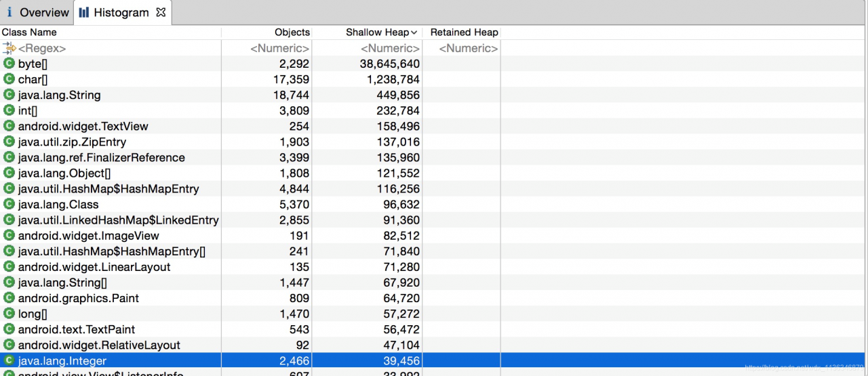The width and height of the screenshot is (868, 376).
Task: Select the android.text.TextPaint row name
Action: [x=77, y=329]
